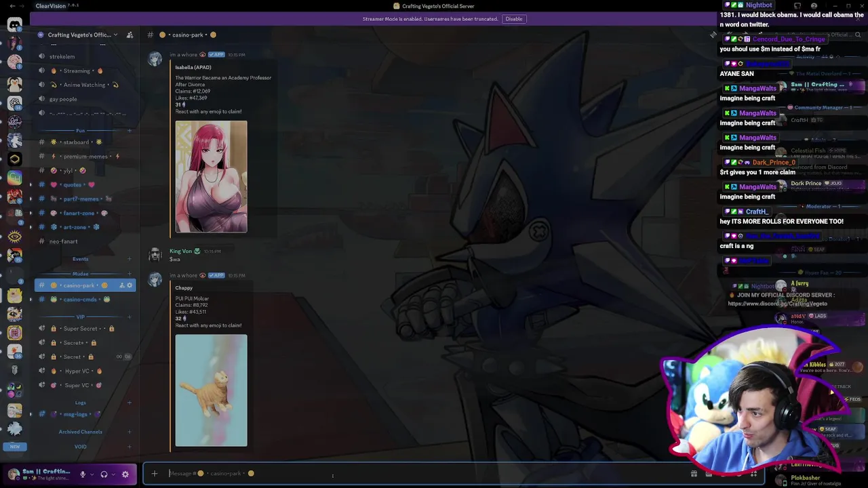Open the ChatGPT logo server icon
Screen dimensions: 868x488
[14, 103]
